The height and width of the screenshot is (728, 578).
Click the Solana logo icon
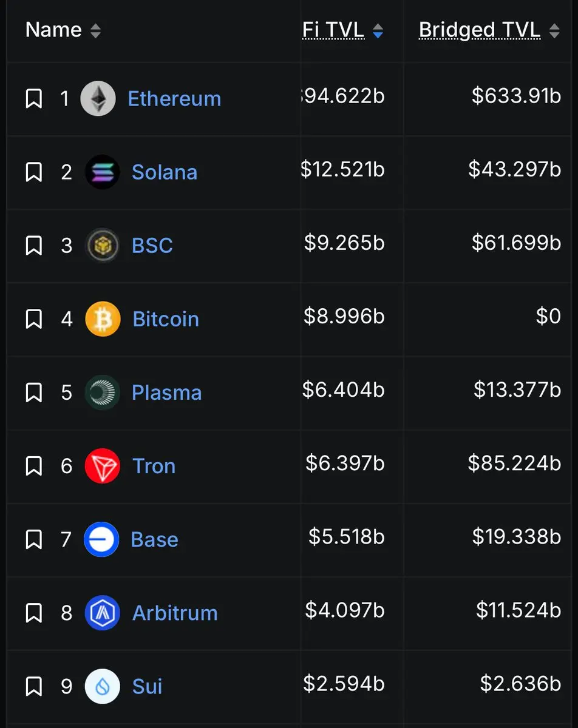102,172
